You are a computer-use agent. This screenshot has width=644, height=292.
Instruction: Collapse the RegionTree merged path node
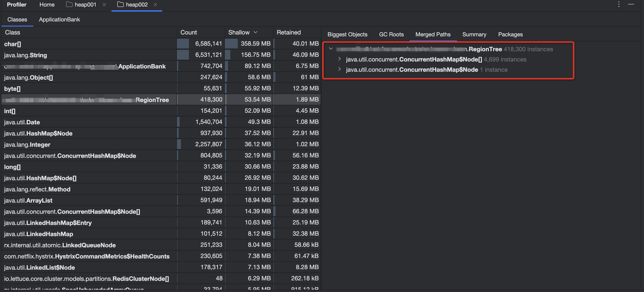(331, 48)
